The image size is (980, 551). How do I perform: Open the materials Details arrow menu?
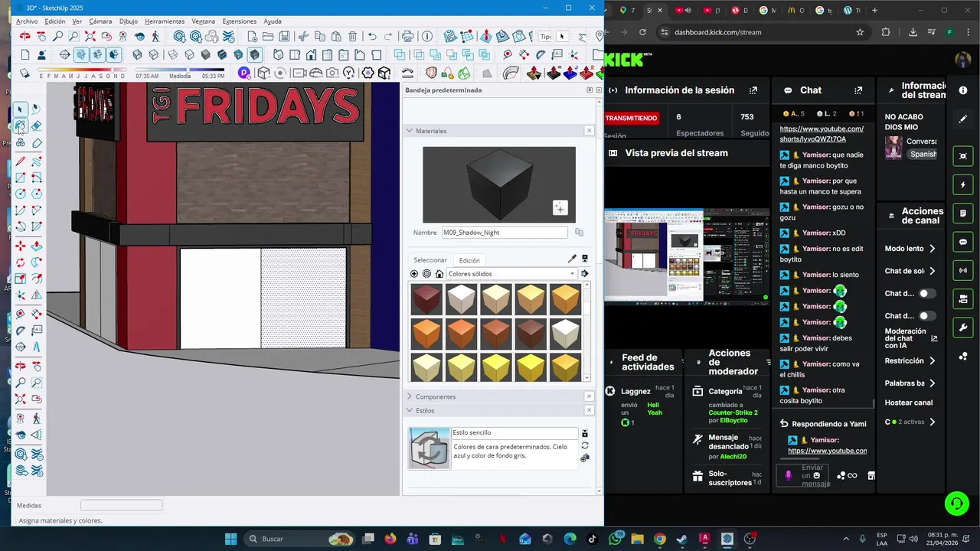tap(585, 274)
